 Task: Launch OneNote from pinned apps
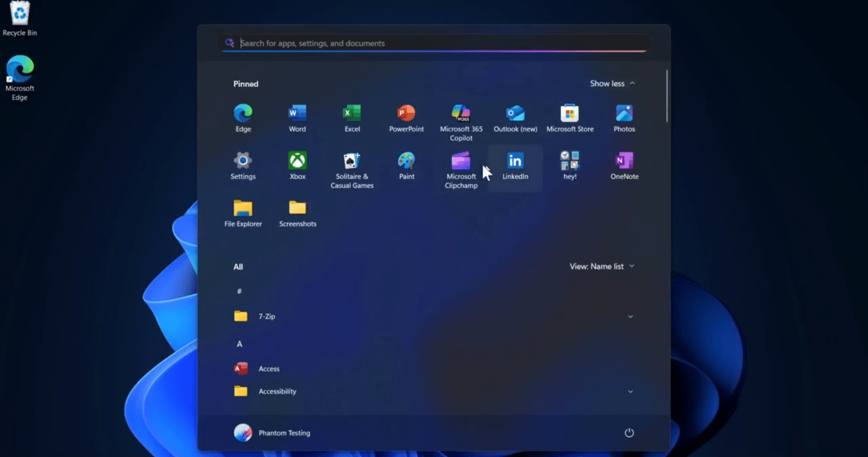pyautogui.click(x=624, y=166)
